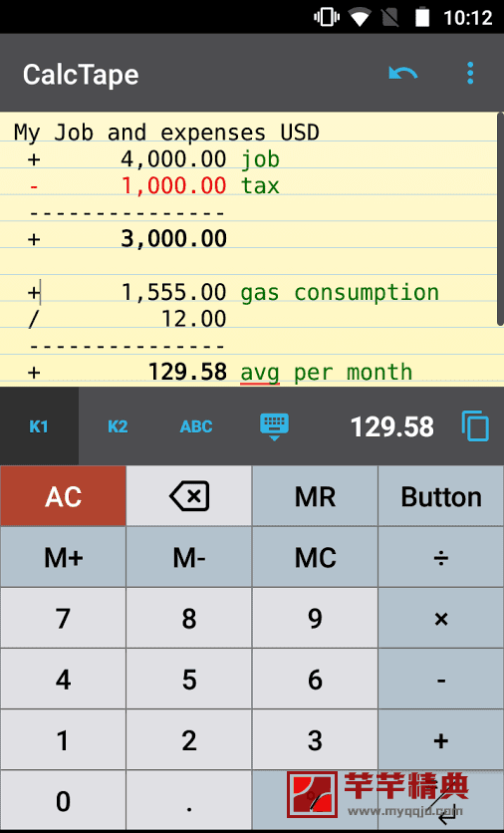Select the 129.58 result on the tape
504x833 pixels.
187,372
